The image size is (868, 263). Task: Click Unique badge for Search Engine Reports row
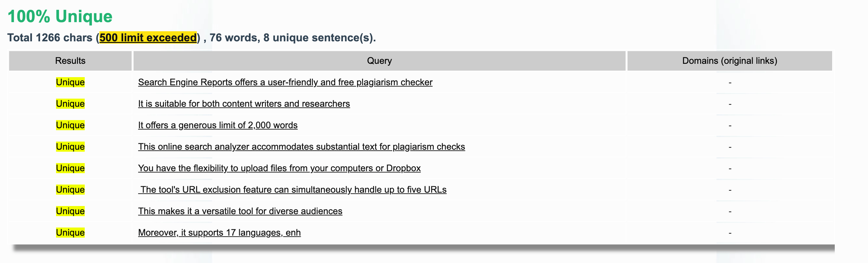(70, 82)
